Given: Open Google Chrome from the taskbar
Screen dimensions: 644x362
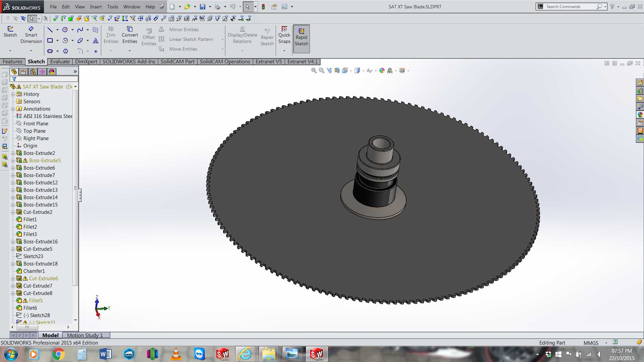Looking at the screenshot, I should [x=58, y=354].
